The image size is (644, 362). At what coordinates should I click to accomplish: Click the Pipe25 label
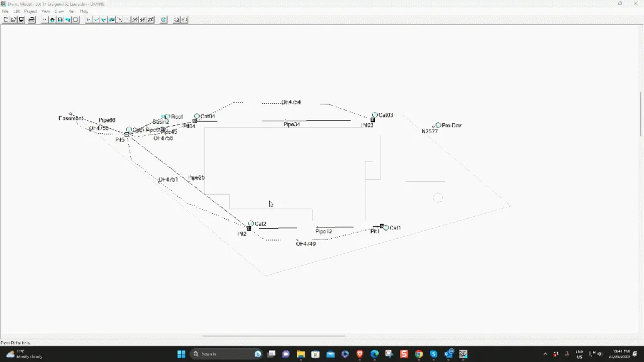coord(196,178)
